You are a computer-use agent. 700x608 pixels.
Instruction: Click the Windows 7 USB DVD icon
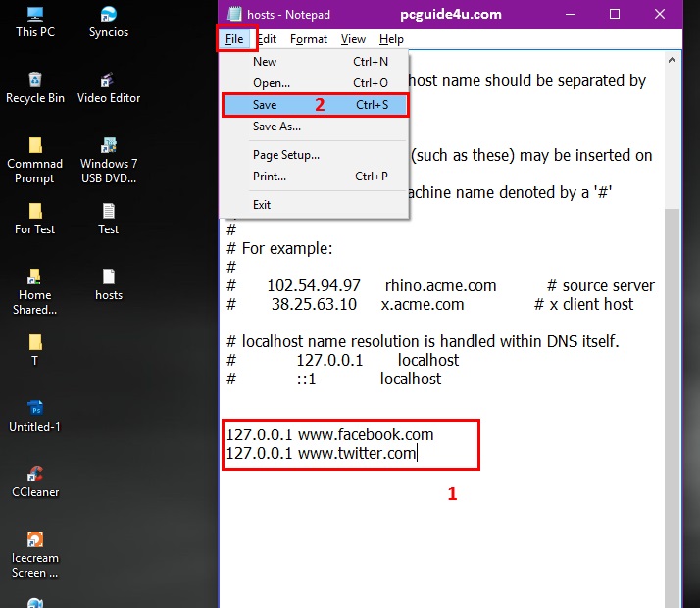pos(109,146)
